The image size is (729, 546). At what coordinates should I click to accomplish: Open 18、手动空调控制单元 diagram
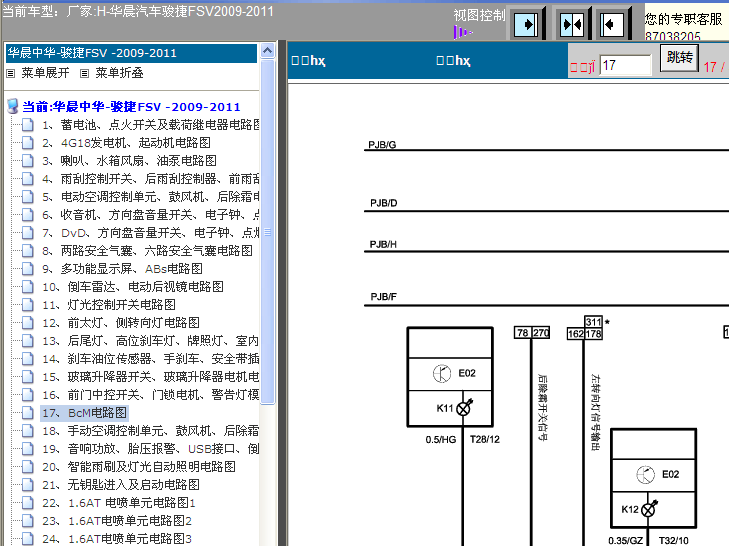151,431
